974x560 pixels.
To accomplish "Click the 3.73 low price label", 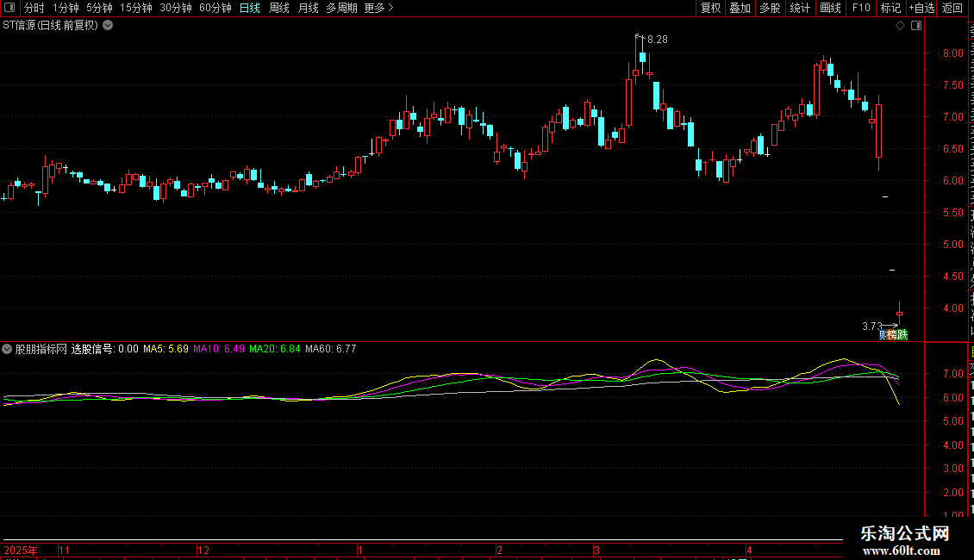I will (x=872, y=327).
